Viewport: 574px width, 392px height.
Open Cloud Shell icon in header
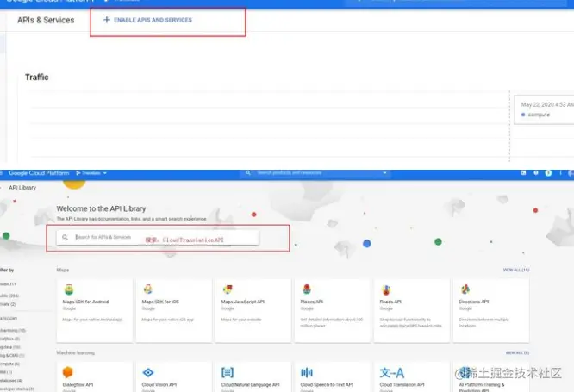(523, 173)
